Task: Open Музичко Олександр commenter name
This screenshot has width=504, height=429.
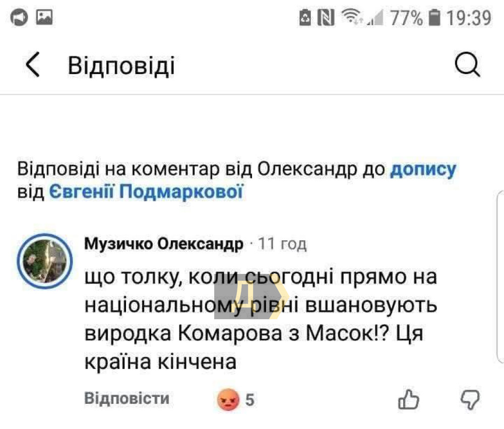Action: click(x=163, y=244)
